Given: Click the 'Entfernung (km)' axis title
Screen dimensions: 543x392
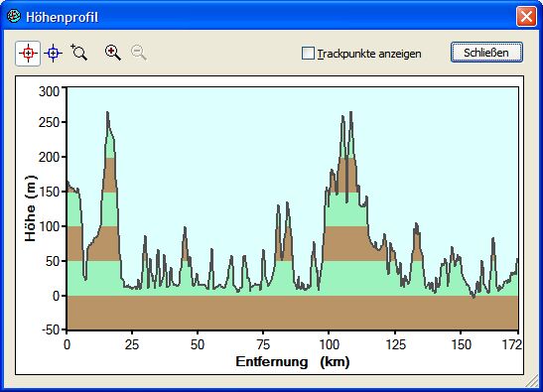Looking at the screenshot, I should click(x=293, y=362).
